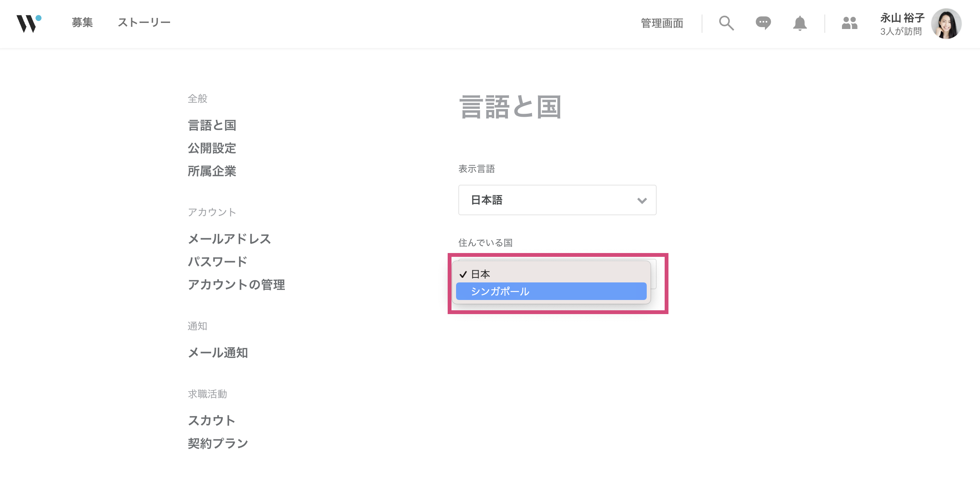The image size is (980, 503).
Task: Click the Wantedly logo icon
Action: pos(29,23)
